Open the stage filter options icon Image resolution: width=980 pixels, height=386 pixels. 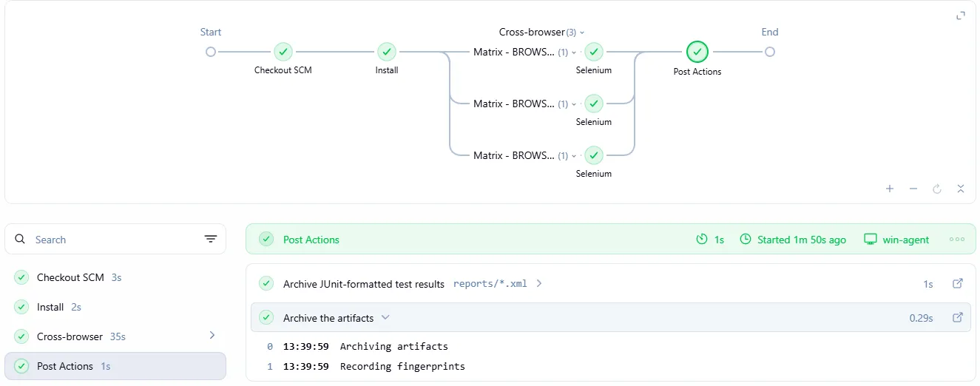coord(211,239)
